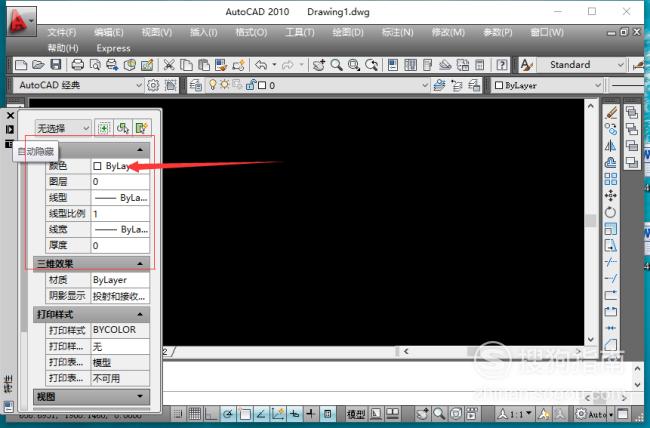650x428 pixels.
Task: Select the Move tool with four arrows
Action: coord(611,195)
